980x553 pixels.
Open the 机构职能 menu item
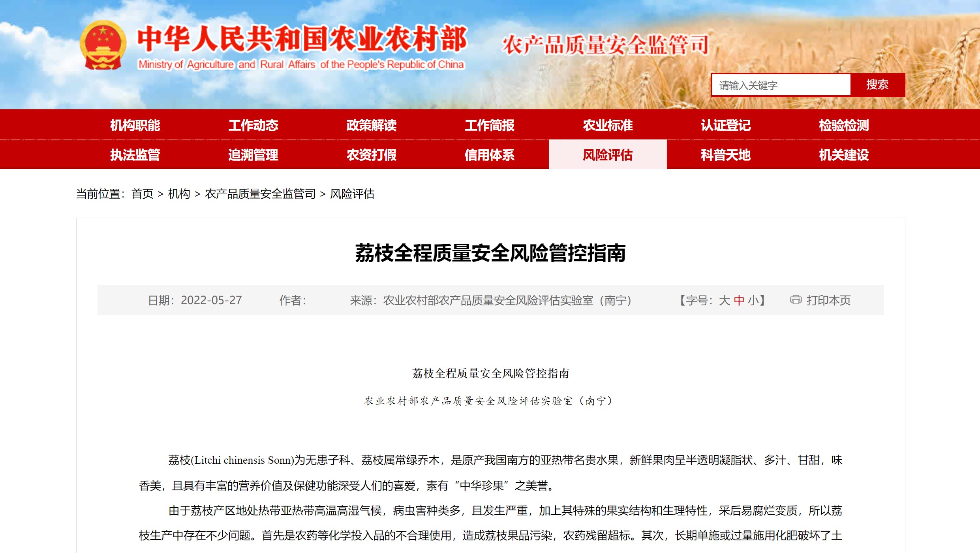point(135,125)
